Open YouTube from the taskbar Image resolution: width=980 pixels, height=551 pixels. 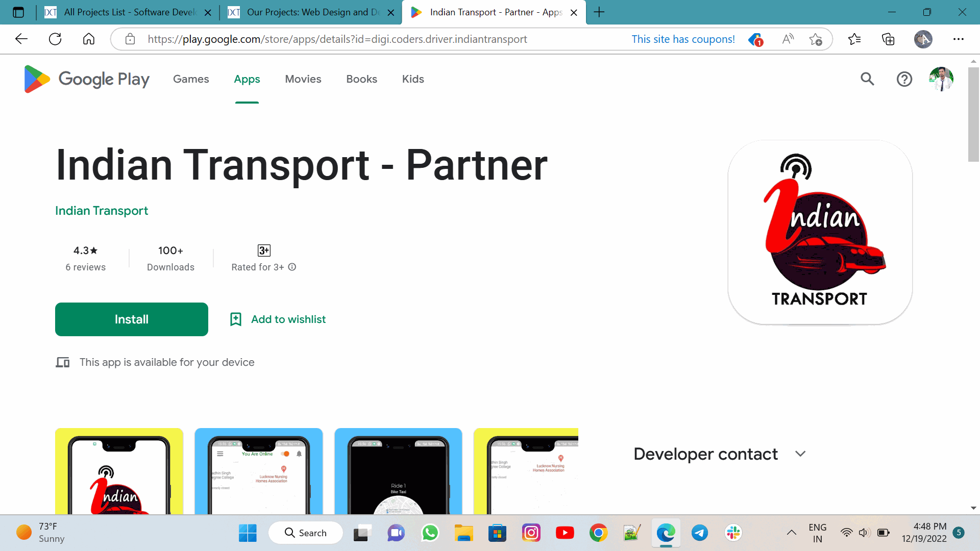click(x=565, y=533)
